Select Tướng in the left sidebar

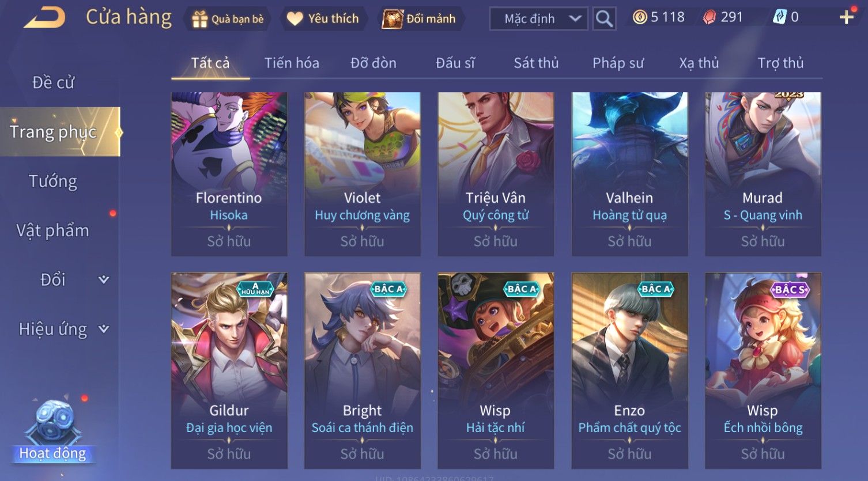53,181
